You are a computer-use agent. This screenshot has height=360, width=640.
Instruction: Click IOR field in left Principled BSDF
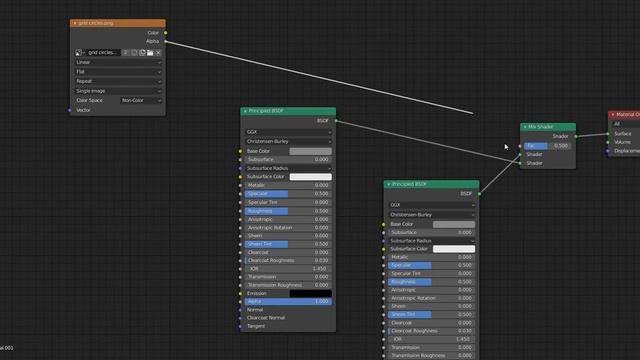[288, 269]
